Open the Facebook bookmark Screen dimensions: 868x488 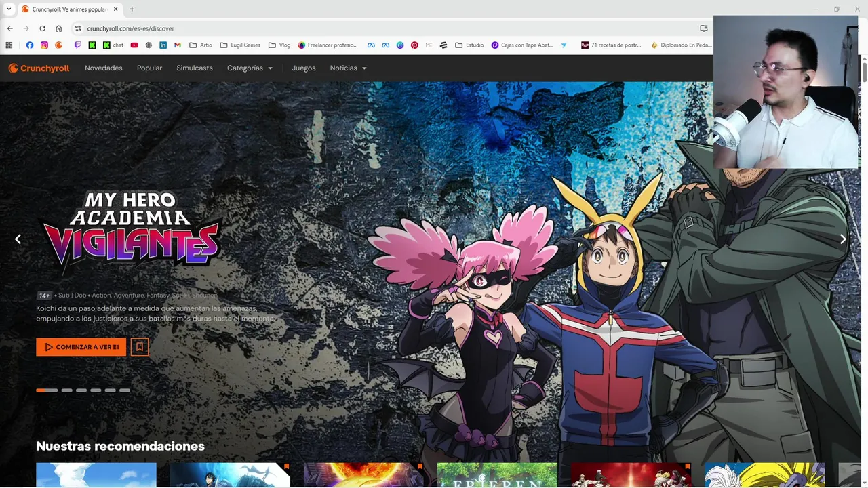click(x=29, y=45)
